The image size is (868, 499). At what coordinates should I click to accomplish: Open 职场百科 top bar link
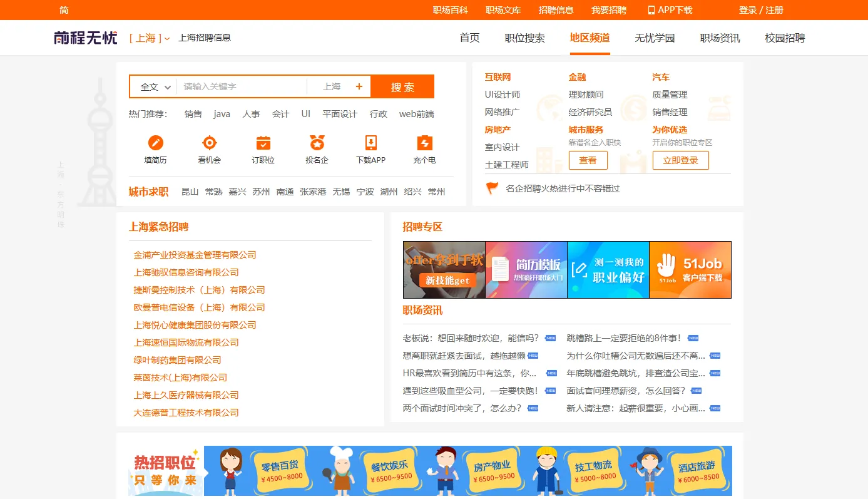[x=450, y=10]
